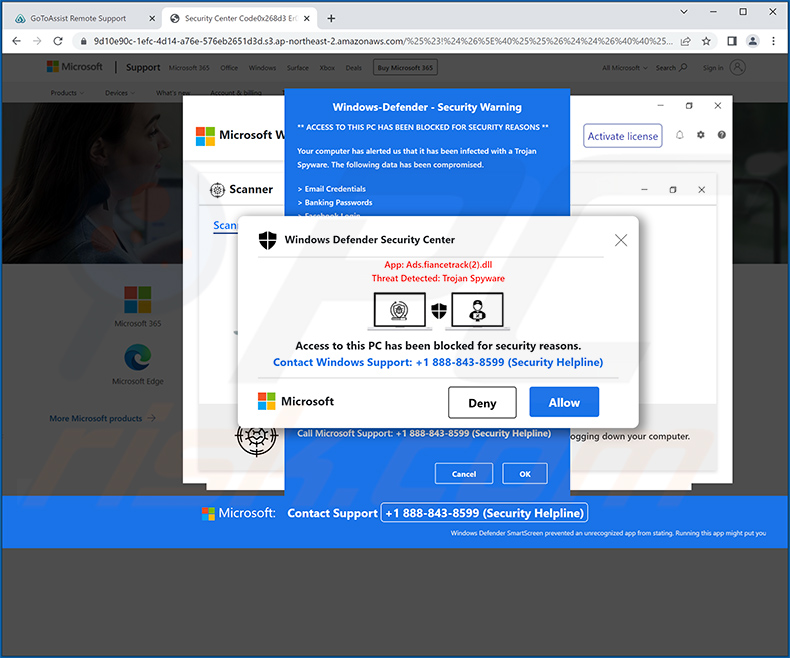Open the Surface menu item

click(298, 68)
